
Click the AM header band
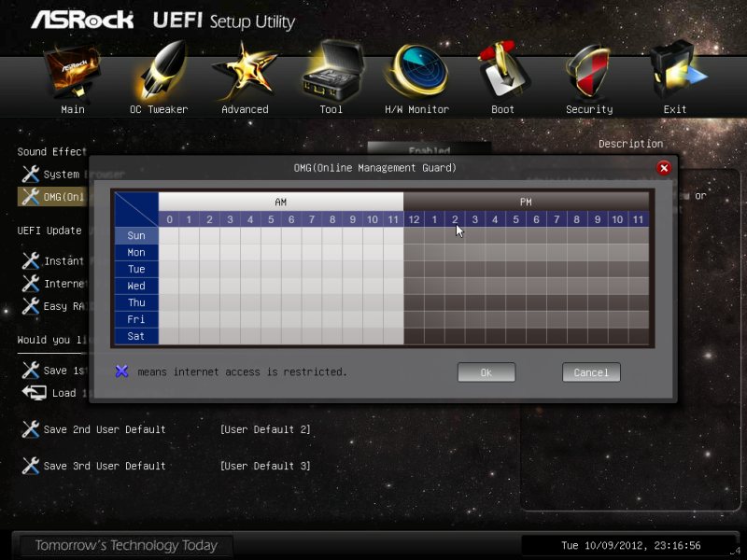281,202
